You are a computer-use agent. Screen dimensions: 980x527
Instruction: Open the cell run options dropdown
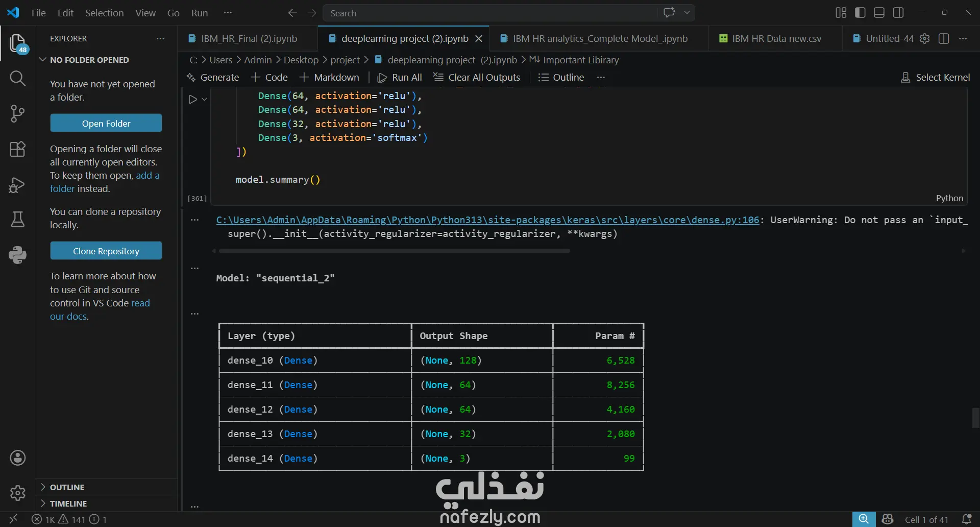click(204, 99)
